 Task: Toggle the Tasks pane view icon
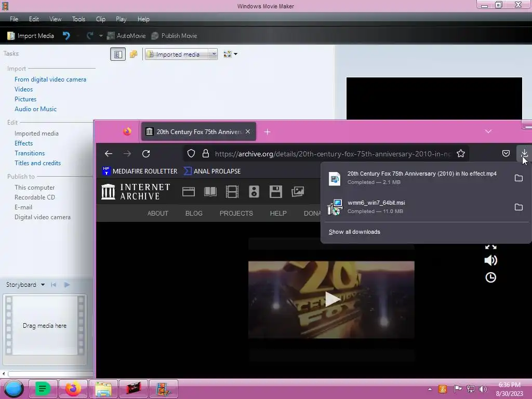[x=118, y=54]
